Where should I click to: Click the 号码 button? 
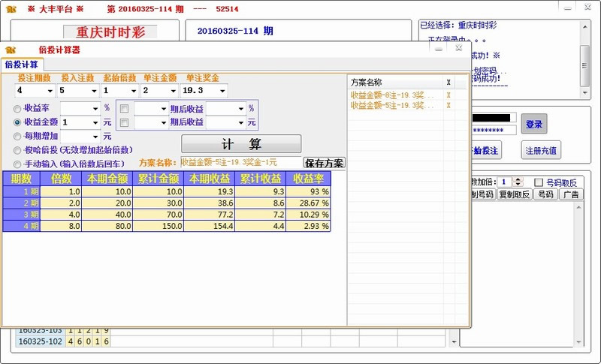545,194
